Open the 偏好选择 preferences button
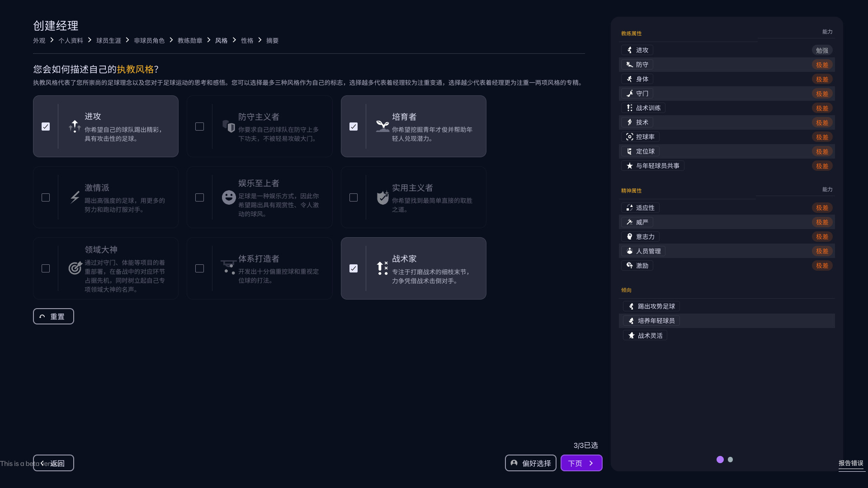Viewport: 868px width, 488px height. 530,463
